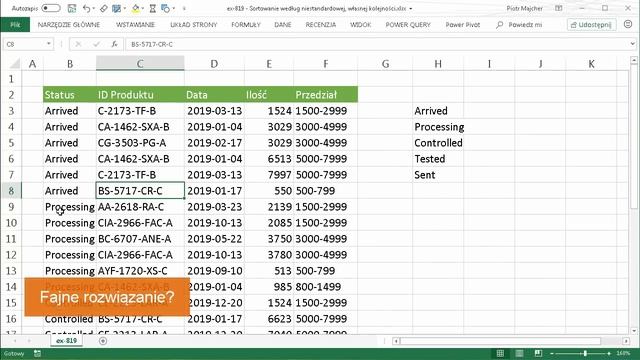The image size is (640, 360).
Task: Switch to the FORMUŁY tab
Action: coord(246,24)
